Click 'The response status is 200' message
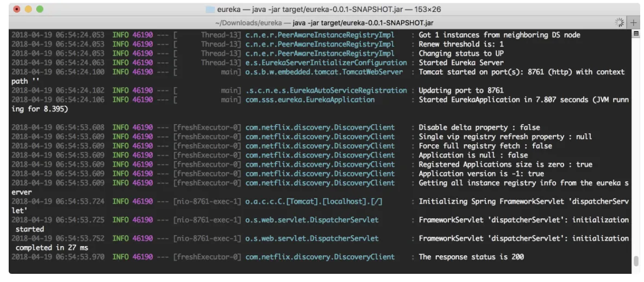 tap(471, 257)
